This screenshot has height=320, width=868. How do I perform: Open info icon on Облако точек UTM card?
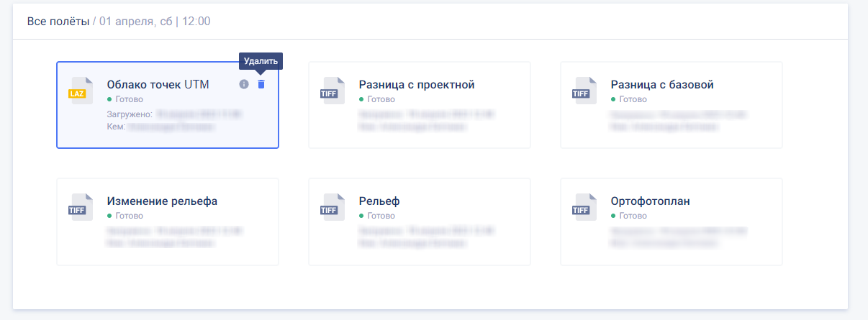243,84
